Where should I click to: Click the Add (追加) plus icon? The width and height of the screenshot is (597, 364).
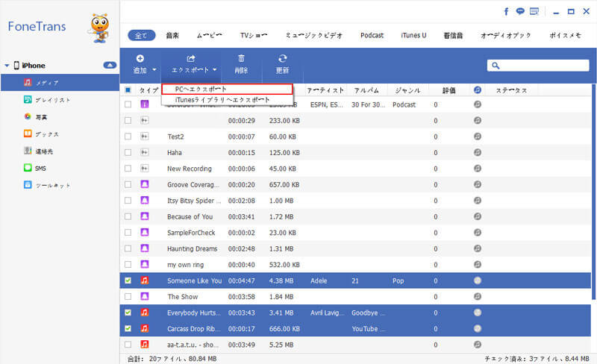pyautogui.click(x=140, y=58)
